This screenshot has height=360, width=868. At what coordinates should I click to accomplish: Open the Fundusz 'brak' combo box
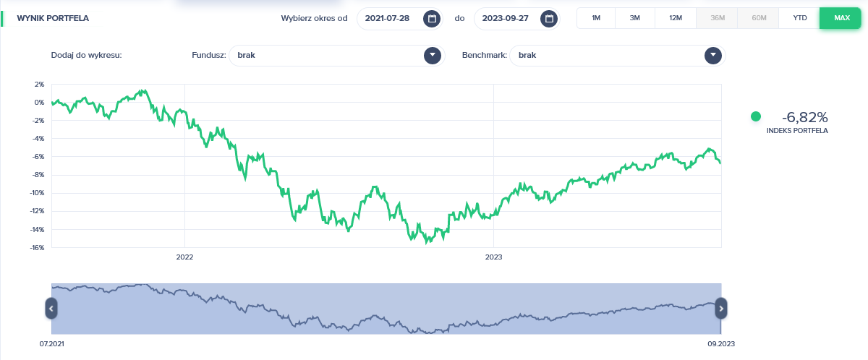pyautogui.click(x=325, y=55)
